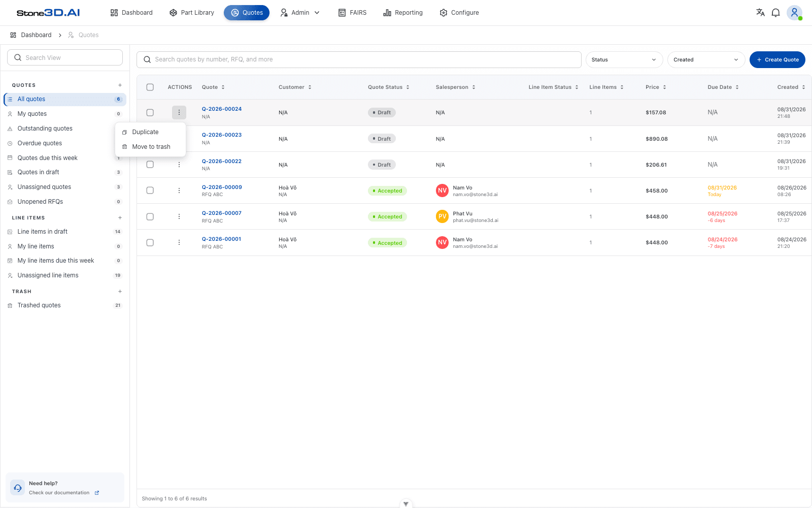Screen dimensions: 812x508
Task: Open row actions for Q-2026-00009
Action: [179, 190]
